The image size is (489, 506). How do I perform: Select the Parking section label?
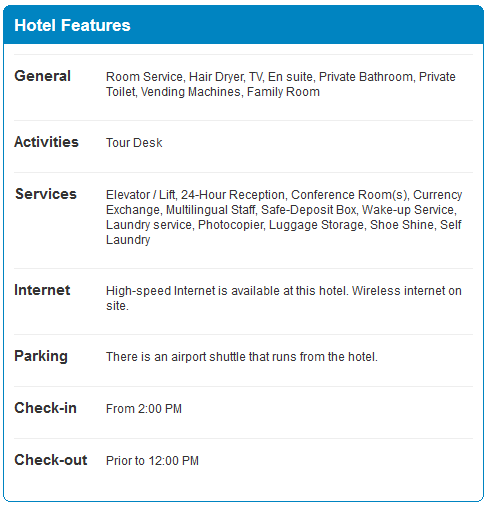coord(41,356)
